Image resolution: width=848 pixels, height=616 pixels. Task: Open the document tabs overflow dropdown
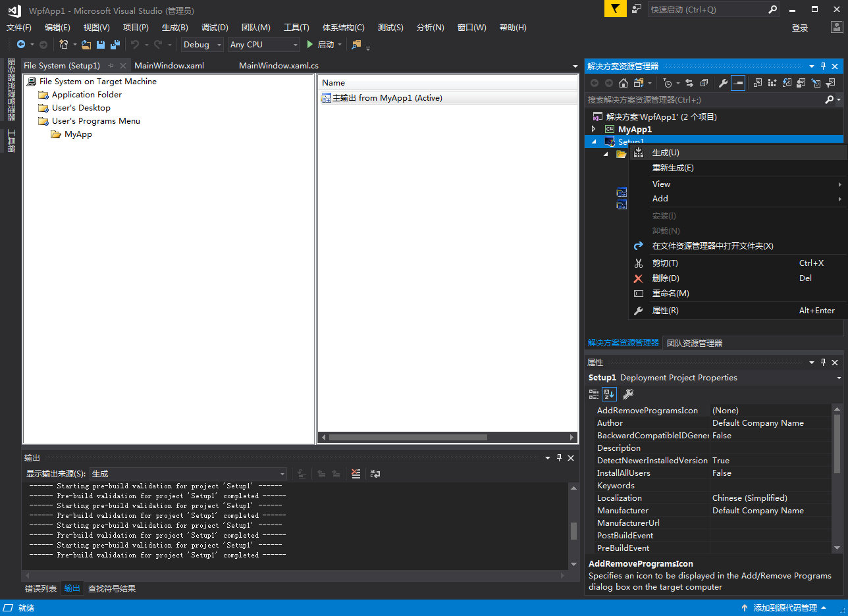point(575,66)
